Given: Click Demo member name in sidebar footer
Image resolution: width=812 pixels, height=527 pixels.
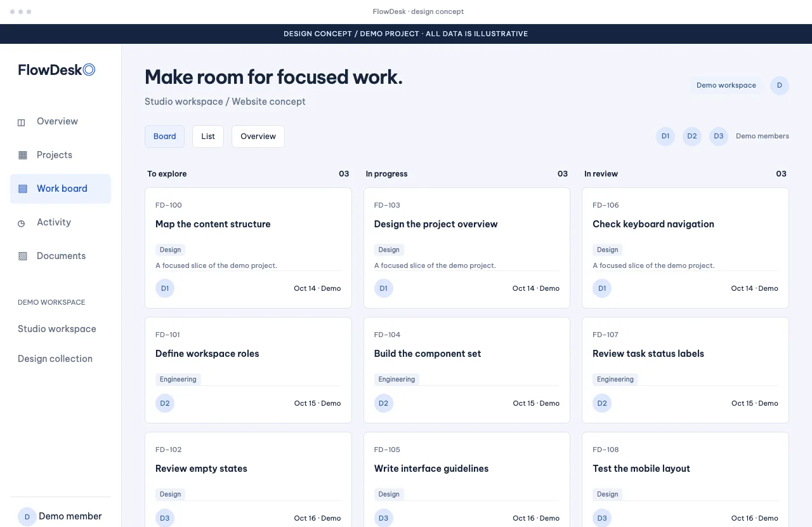Looking at the screenshot, I should [x=70, y=516].
